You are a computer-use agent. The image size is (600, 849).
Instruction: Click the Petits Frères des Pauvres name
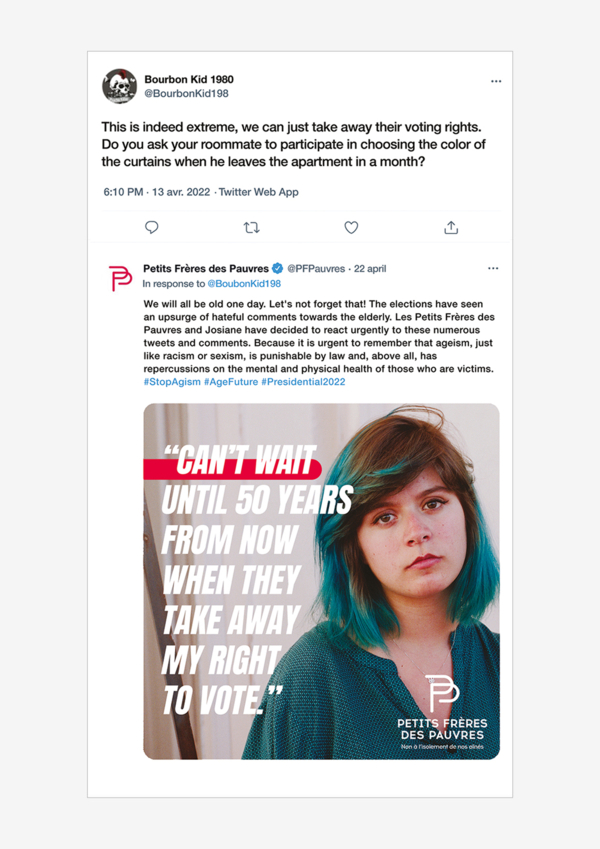click(x=206, y=269)
